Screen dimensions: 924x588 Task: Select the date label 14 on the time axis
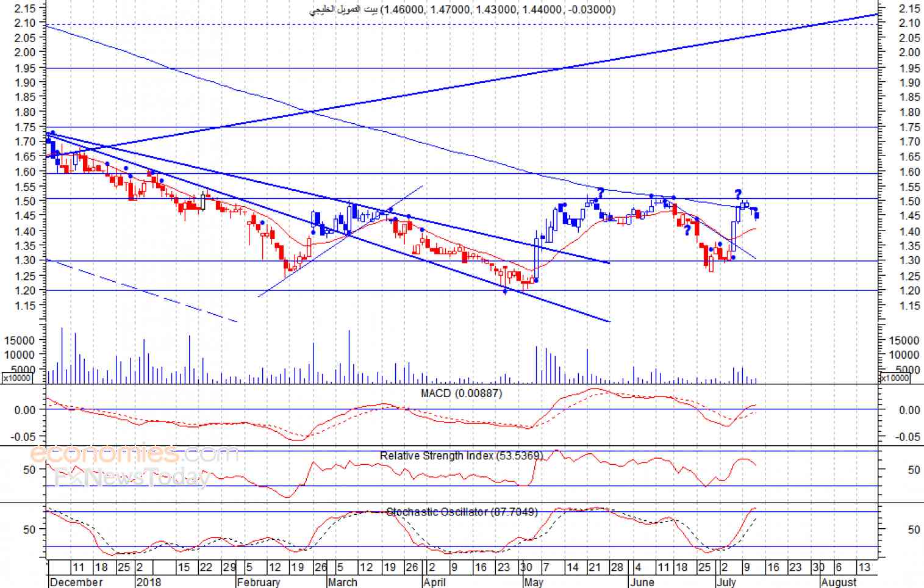(572, 567)
